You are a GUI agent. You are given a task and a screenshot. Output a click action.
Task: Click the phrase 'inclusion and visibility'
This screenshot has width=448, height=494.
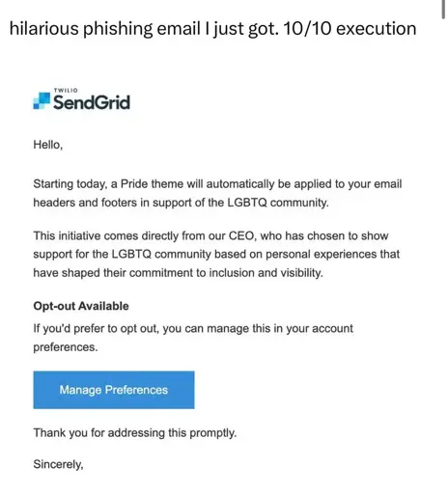click(266, 273)
